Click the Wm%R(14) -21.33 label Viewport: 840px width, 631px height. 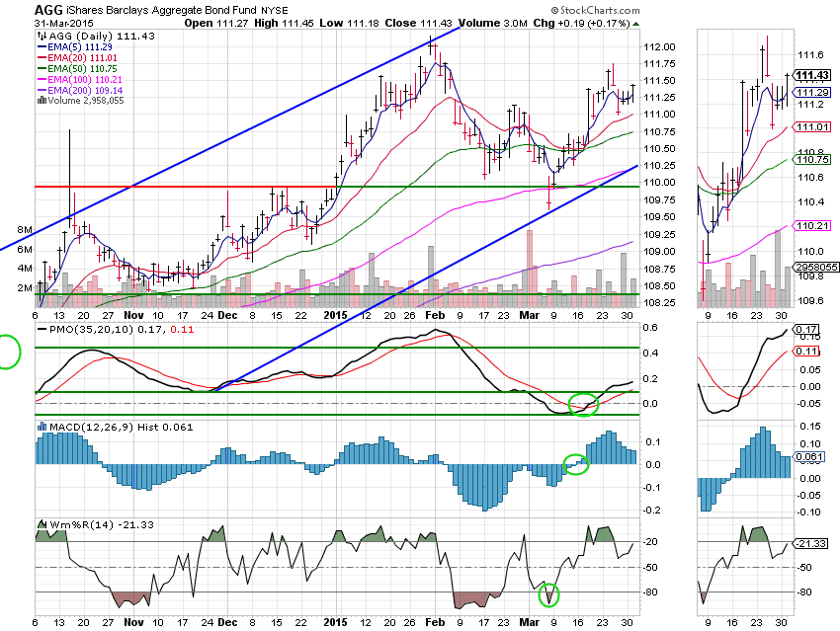pyautogui.click(x=102, y=524)
